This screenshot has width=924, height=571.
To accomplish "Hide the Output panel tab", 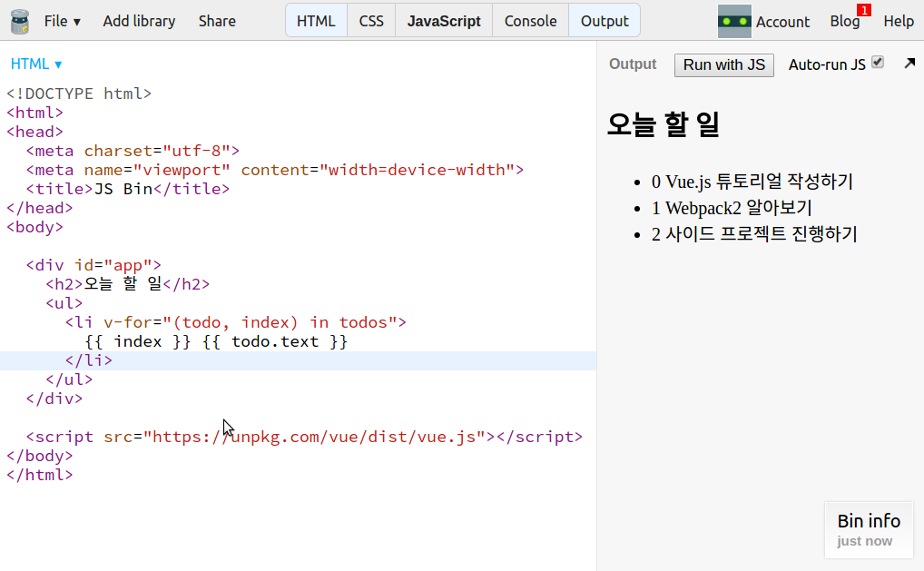I will [x=604, y=21].
